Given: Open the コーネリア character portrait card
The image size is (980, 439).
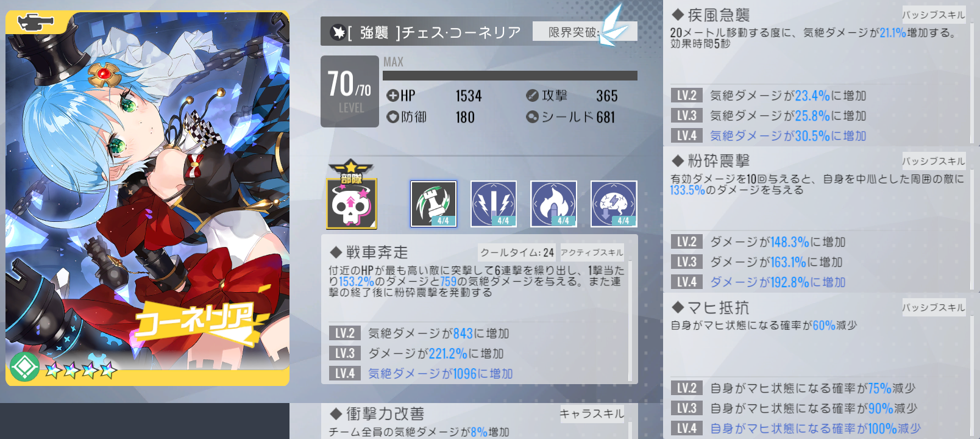Looking at the screenshot, I should coord(147,199).
